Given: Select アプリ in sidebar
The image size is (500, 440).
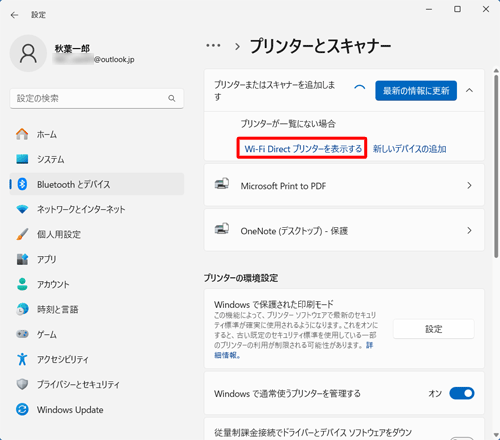Looking at the screenshot, I should click(x=97, y=259).
